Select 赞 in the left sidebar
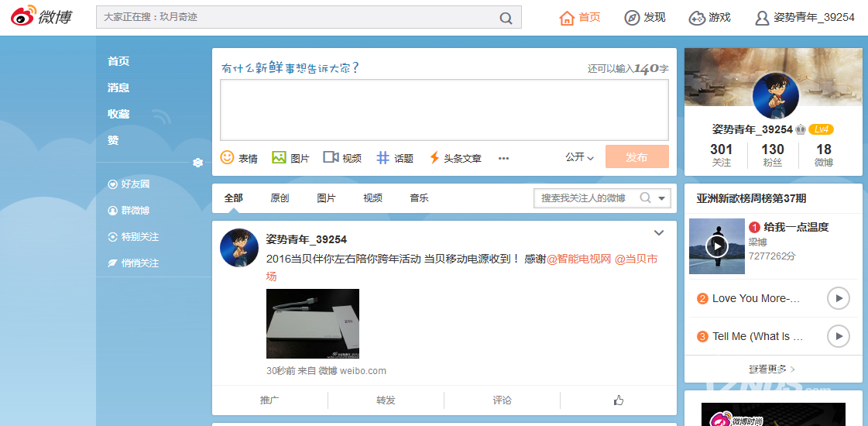This screenshot has width=868, height=426. 113,140
